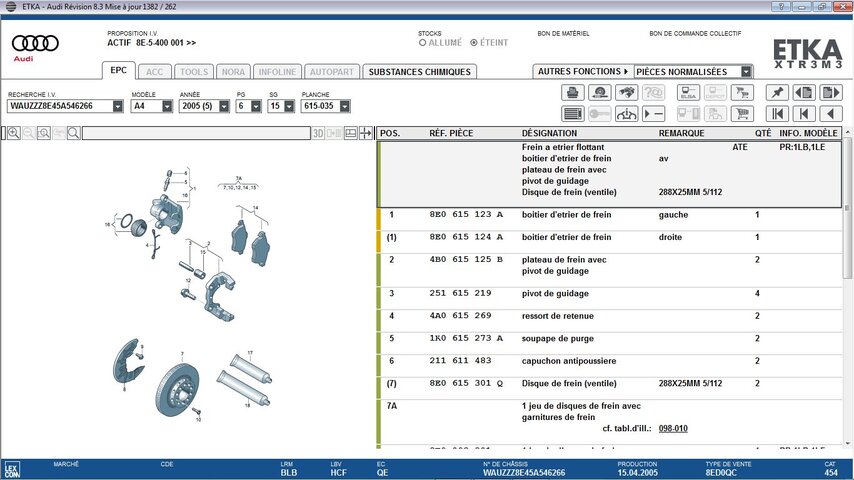Open the PLANCHE dropdown showing 615-035
This screenshot has height=480, width=854.
tap(344, 106)
